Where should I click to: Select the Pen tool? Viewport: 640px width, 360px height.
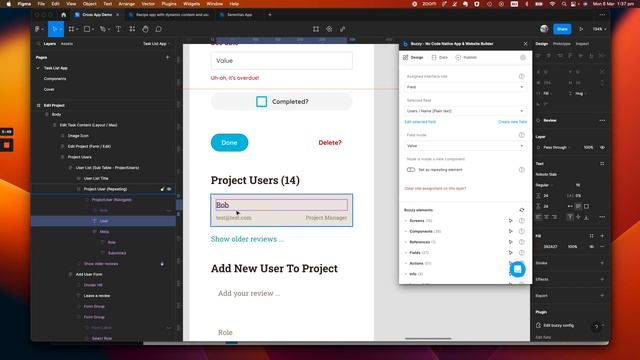click(103, 29)
